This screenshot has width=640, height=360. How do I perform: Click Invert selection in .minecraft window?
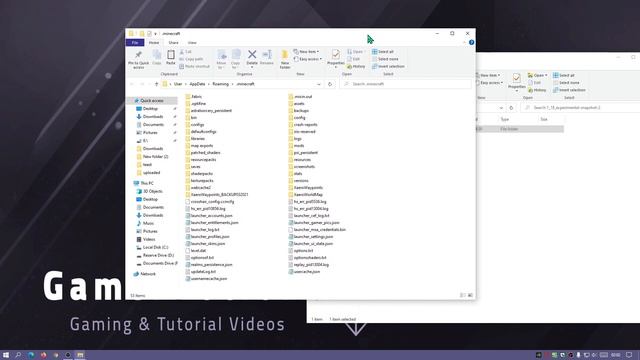[388, 67]
